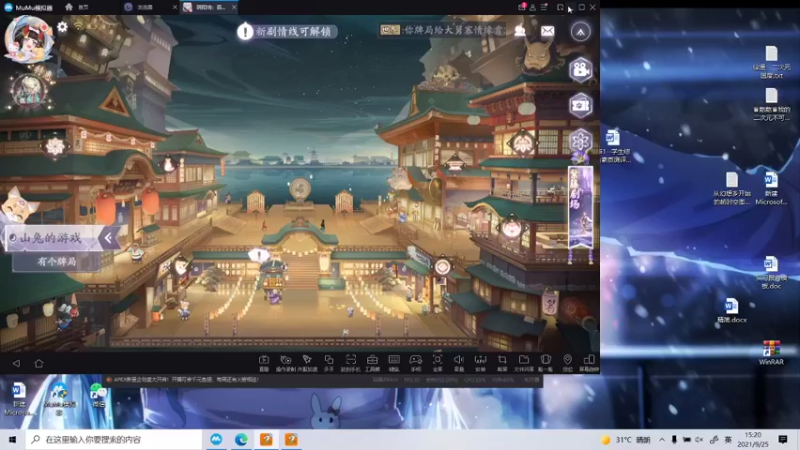This screenshot has width=800, height=450.
Task: Open the MuMu user account icon in the title bar
Action: (533, 7)
